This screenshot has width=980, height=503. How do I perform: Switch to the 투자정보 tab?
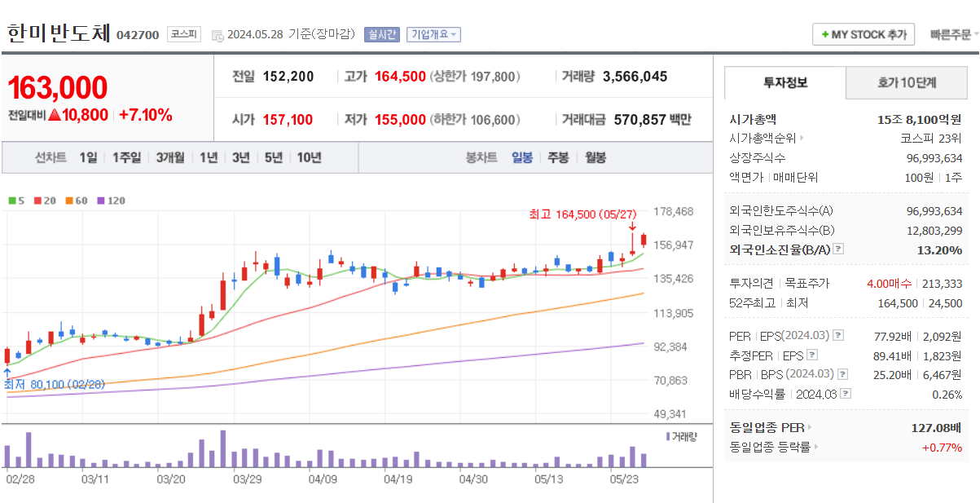[x=785, y=83]
